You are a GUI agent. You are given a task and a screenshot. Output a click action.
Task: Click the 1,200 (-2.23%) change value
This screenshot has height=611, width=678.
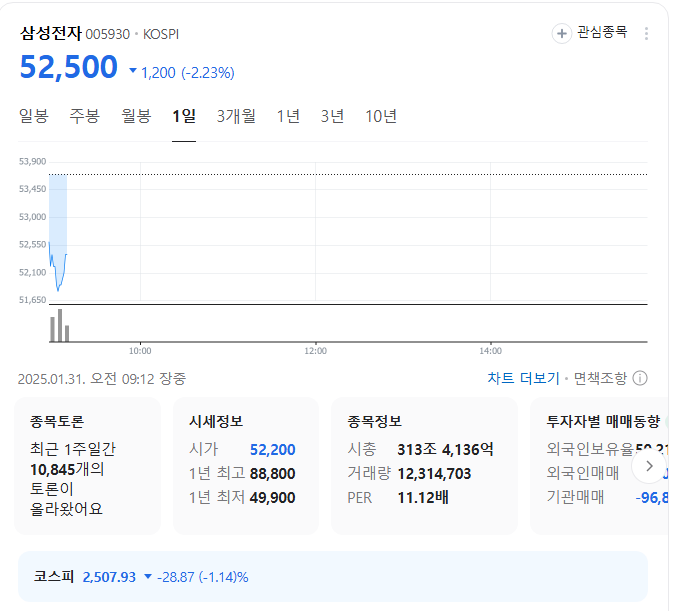(x=188, y=73)
